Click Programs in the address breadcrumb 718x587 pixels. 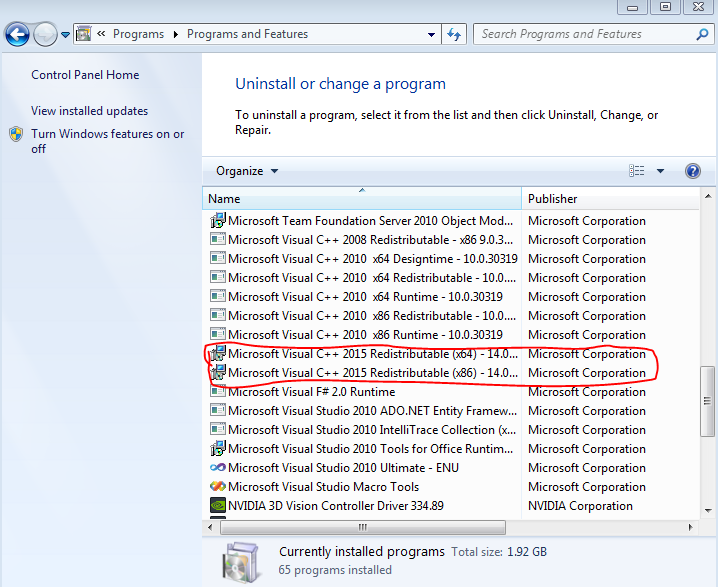(x=138, y=34)
